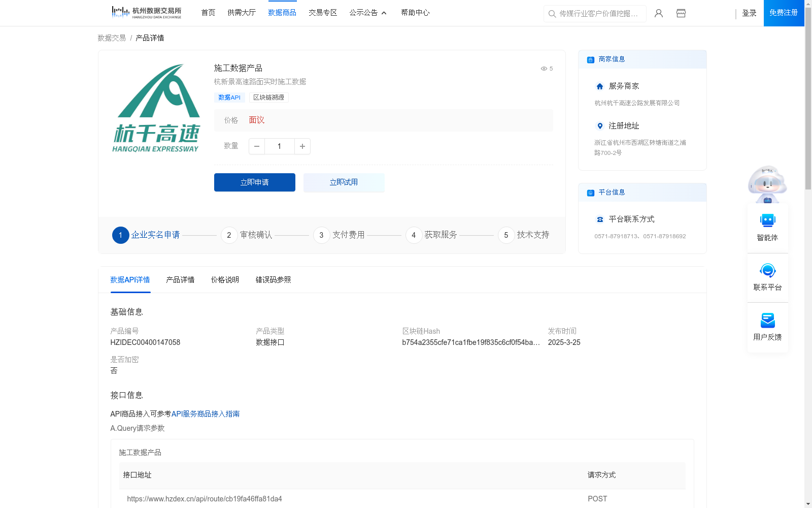Click the 登录 link
Image resolution: width=812 pixels, height=508 pixels.
pos(749,13)
